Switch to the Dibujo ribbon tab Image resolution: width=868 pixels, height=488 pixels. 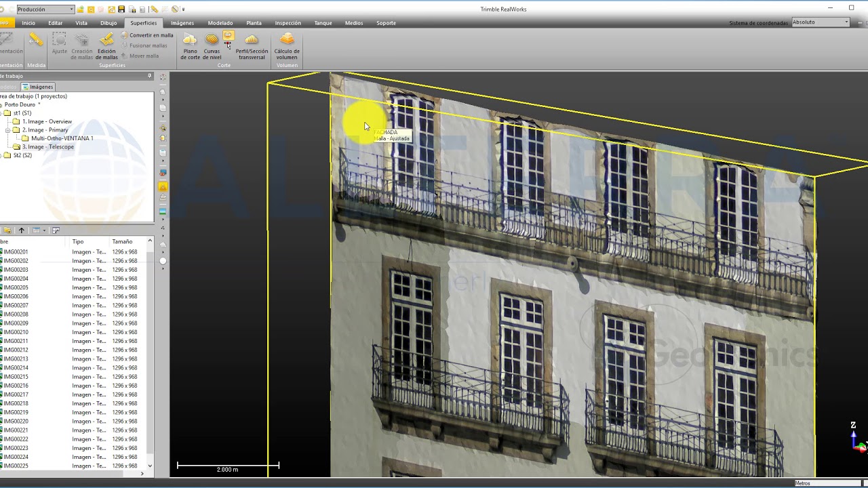click(108, 23)
